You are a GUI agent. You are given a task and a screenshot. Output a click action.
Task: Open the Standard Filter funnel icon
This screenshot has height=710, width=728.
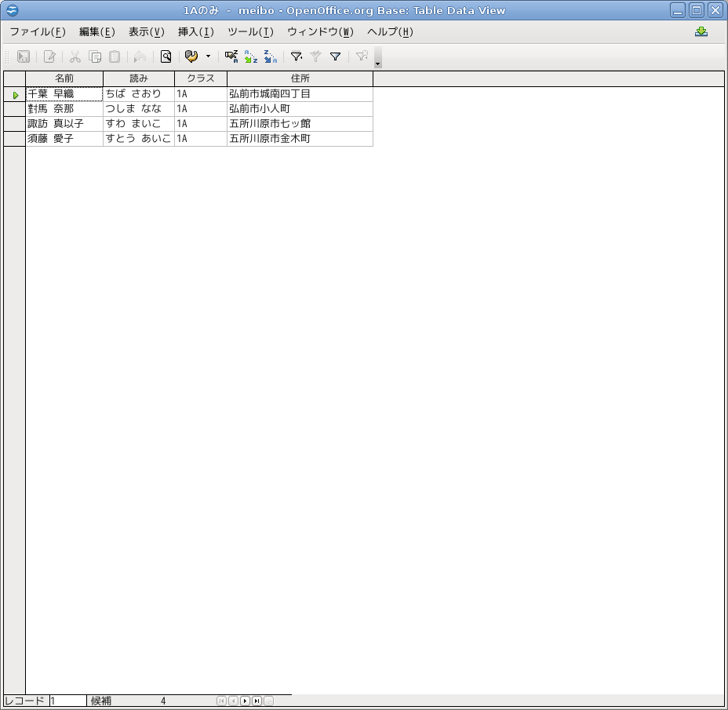tap(335, 56)
